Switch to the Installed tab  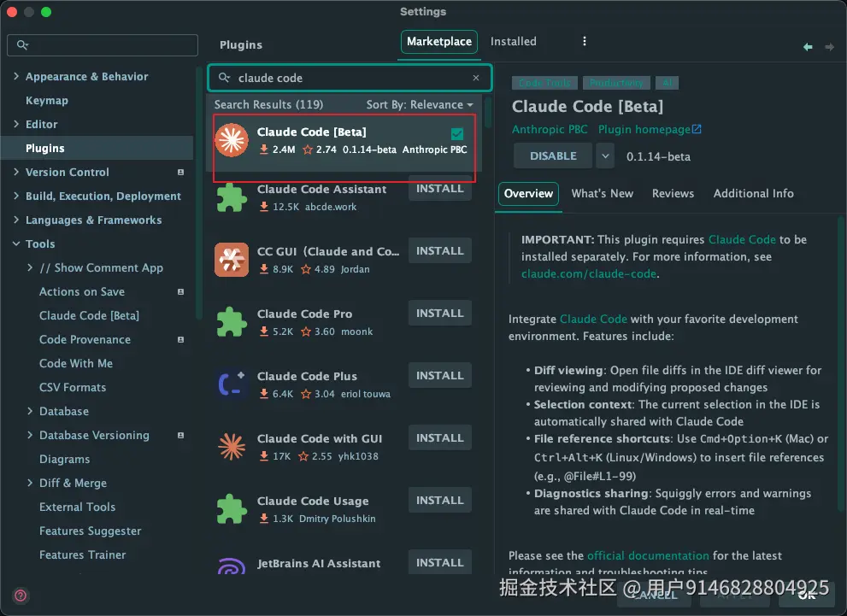(513, 42)
